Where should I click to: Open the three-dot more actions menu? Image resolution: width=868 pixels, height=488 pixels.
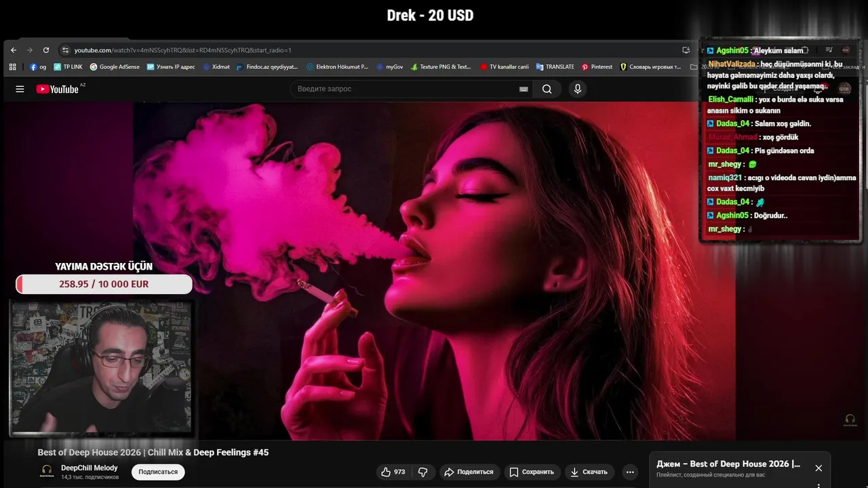(x=630, y=472)
